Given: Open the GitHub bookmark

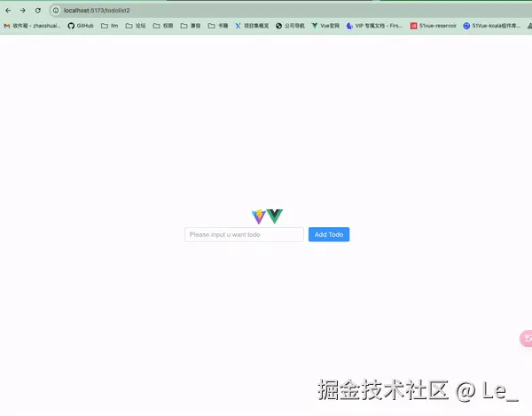Looking at the screenshot, I should (81, 26).
